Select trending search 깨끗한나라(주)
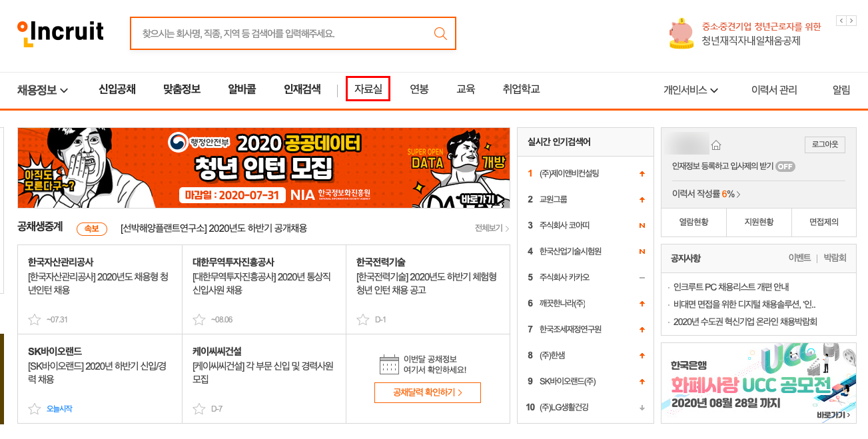 (562, 303)
